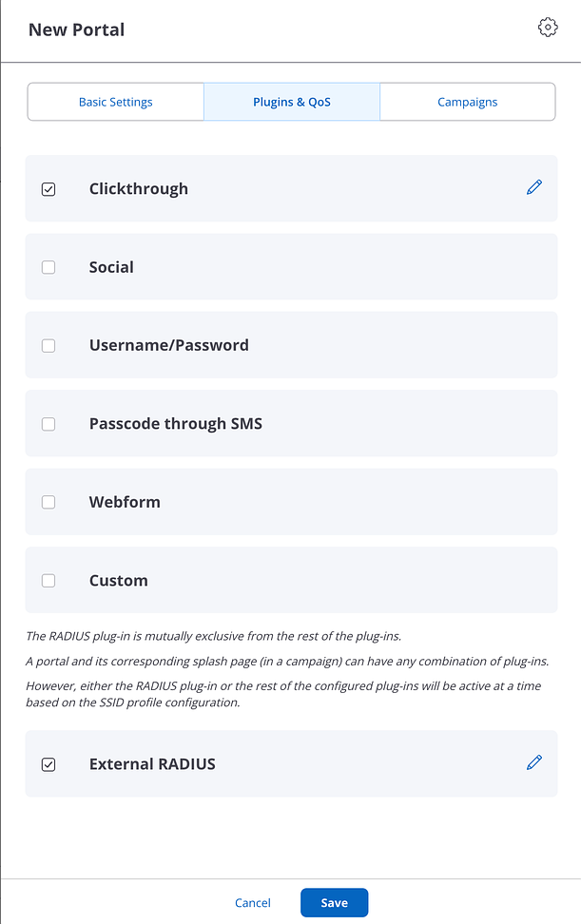Switch to the Basic Settings tab

115,102
